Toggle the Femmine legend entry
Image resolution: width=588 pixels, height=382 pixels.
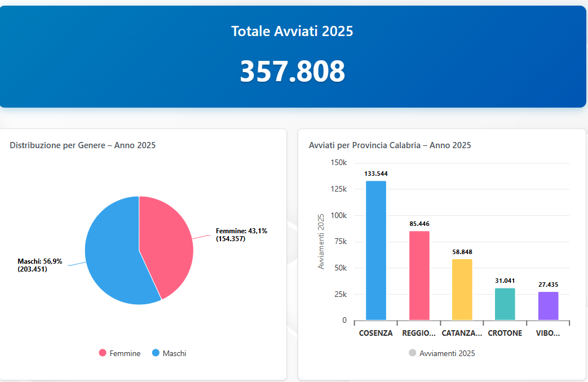120,353
